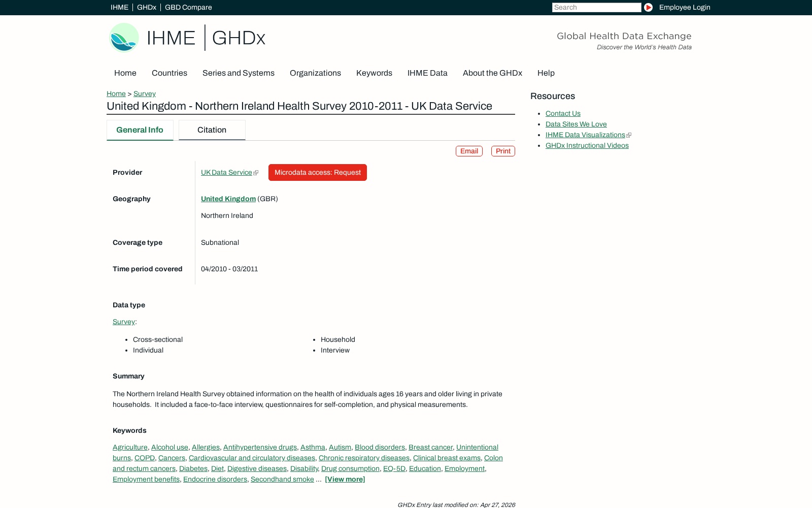The height and width of the screenshot is (508, 812).
Task: Open Disability keyword
Action: pyautogui.click(x=304, y=469)
